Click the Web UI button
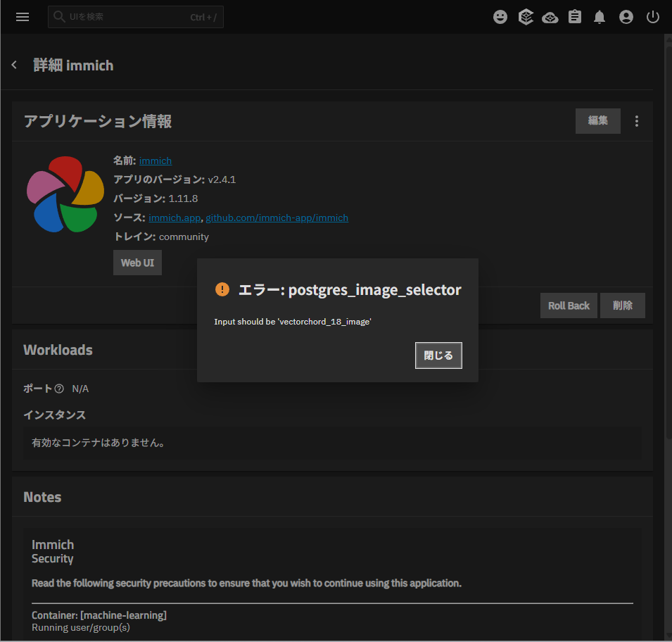 (x=137, y=263)
